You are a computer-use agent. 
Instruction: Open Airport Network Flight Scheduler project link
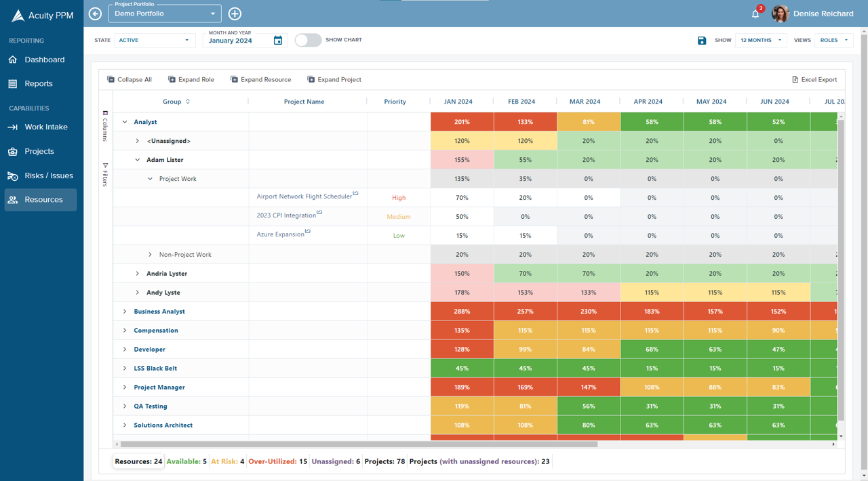click(304, 196)
